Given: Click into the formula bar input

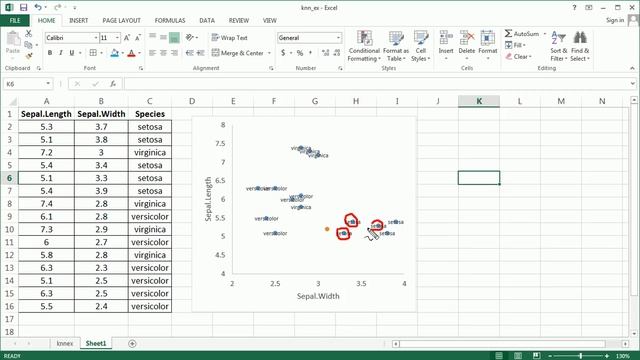Looking at the screenshot, I should [376, 84].
